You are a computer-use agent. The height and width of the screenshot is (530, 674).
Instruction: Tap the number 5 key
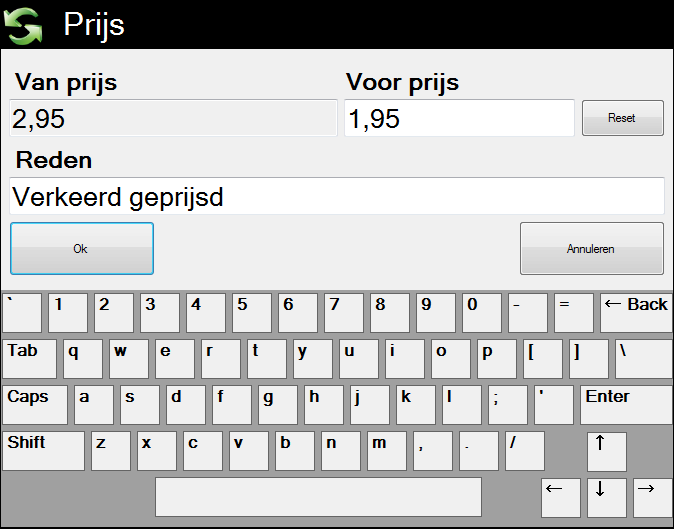click(x=252, y=313)
